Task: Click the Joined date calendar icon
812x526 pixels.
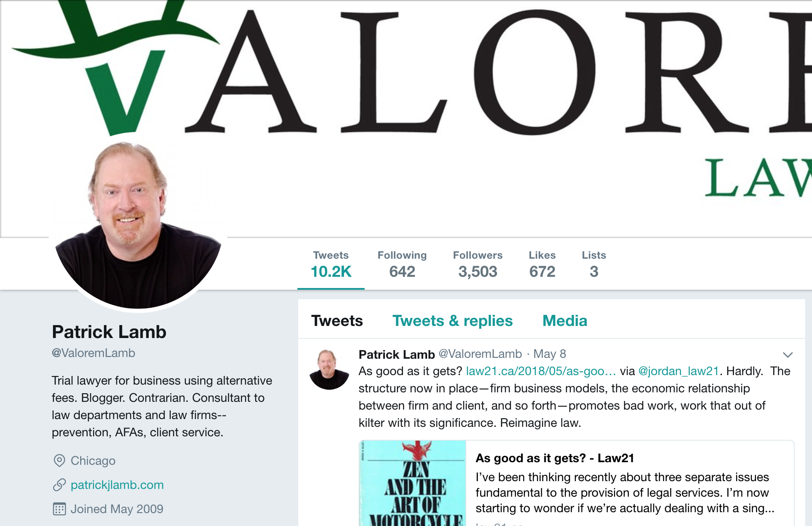Action: tap(59, 509)
